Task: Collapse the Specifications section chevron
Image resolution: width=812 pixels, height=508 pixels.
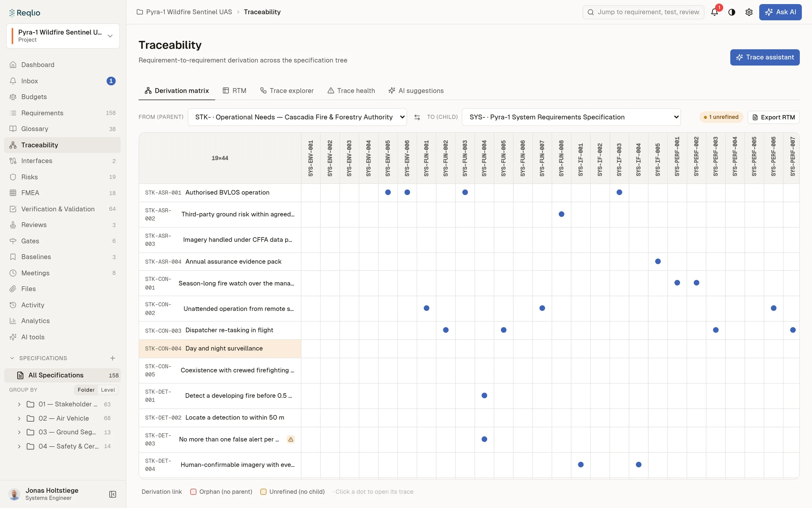Action: click(x=12, y=358)
